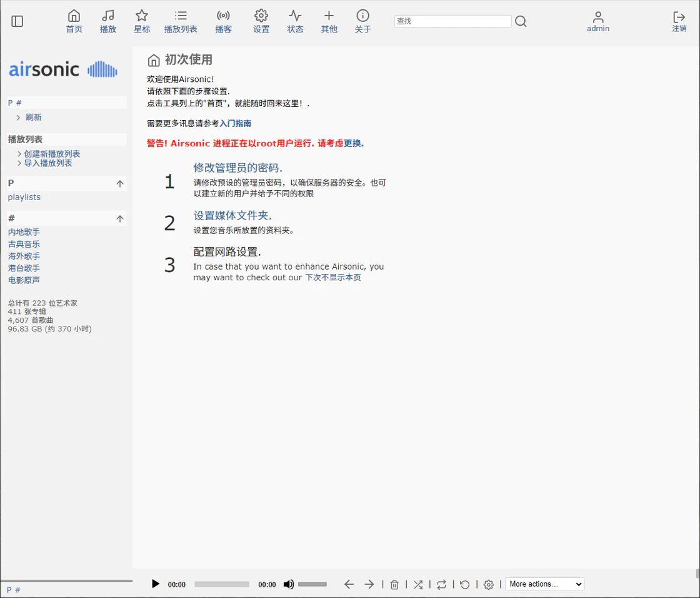The width and height of the screenshot is (700, 598).
Task: Toggle repeat mode in the playback bar
Action: [x=441, y=584]
